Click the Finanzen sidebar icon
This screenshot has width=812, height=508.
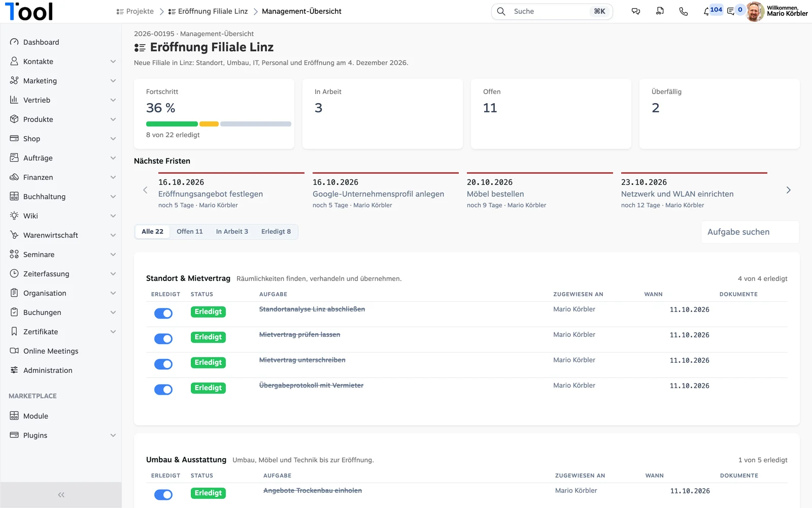click(x=14, y=177)
